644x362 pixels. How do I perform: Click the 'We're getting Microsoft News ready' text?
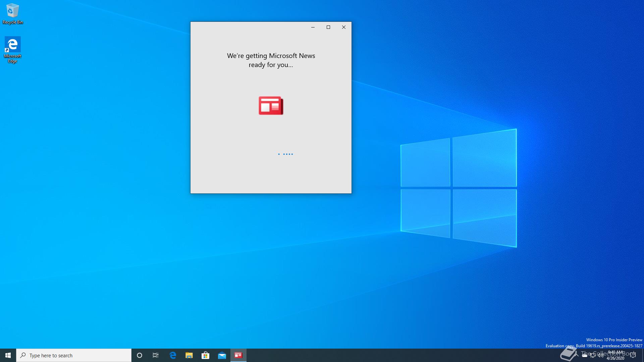click(271, 60)
